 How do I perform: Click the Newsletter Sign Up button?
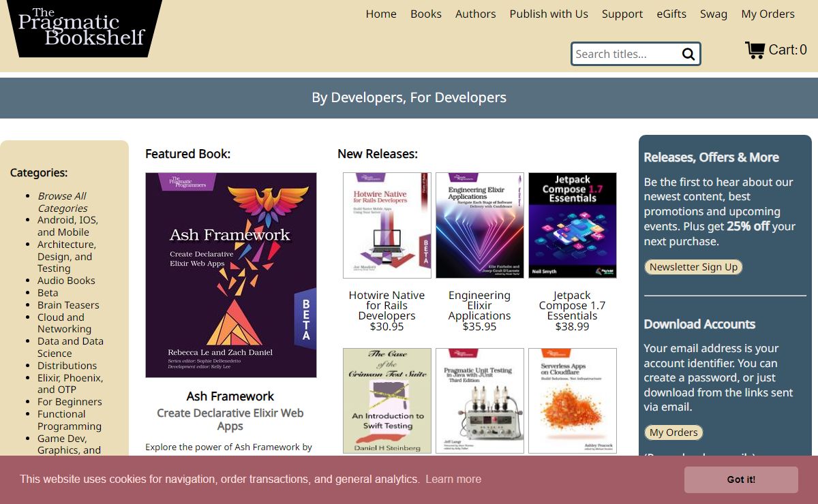(x=693, y=267)
